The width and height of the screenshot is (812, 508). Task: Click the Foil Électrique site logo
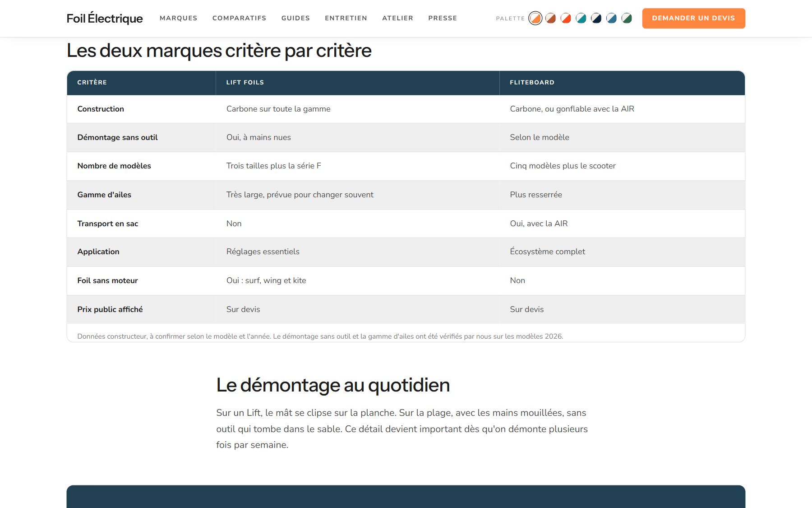pos(105,19)
